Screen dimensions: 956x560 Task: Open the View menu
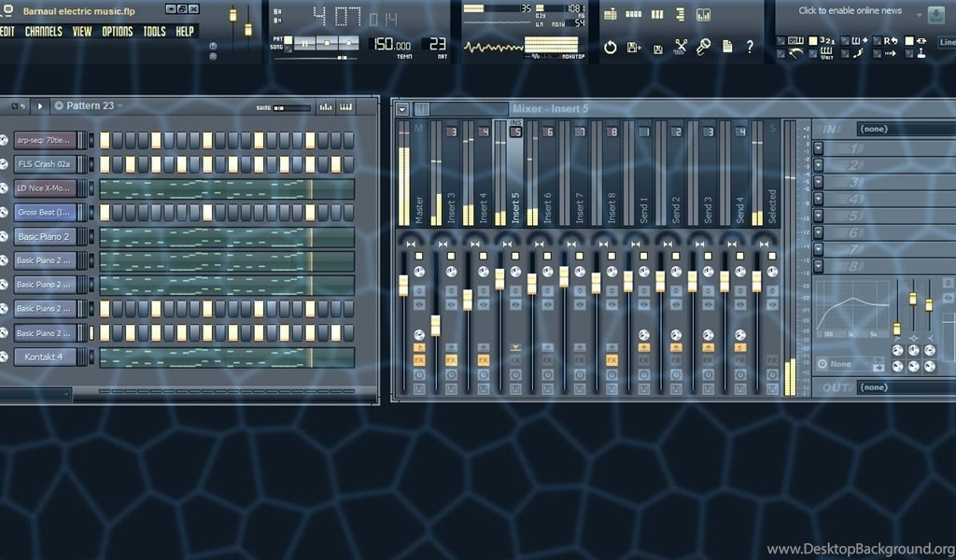pos(82,32)
